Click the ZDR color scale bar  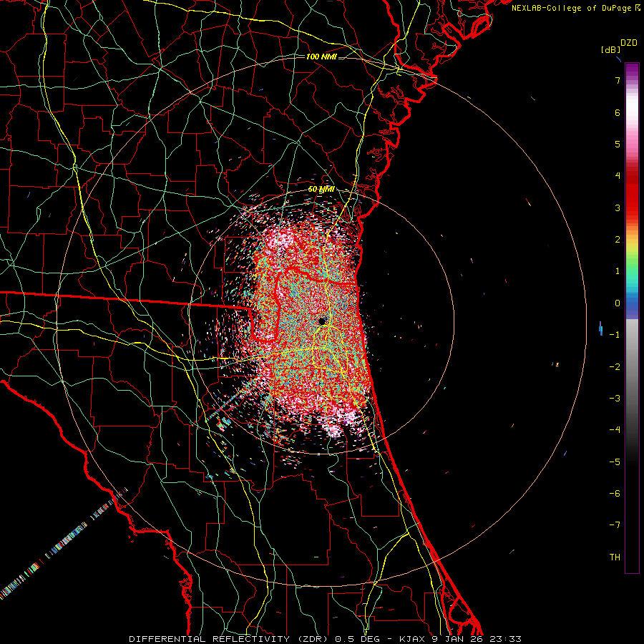click(632, 318)
